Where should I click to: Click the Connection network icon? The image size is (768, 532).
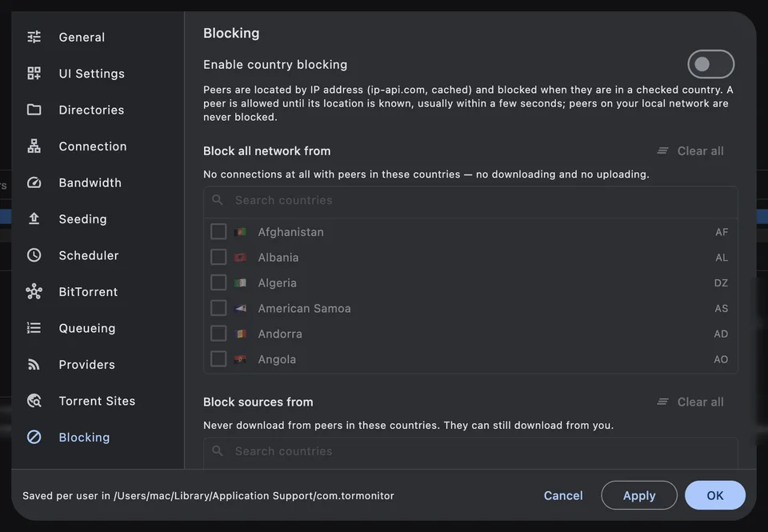click(x=34, y=146)
